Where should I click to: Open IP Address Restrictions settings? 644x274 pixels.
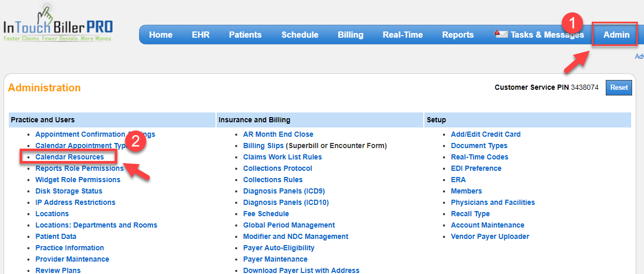pyautogui.click(x=75, y=202)
